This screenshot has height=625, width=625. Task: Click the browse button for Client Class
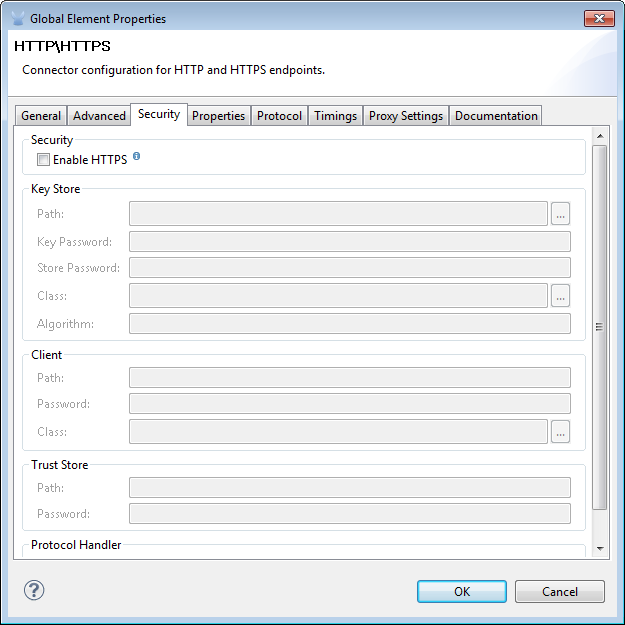pos(560,431)
